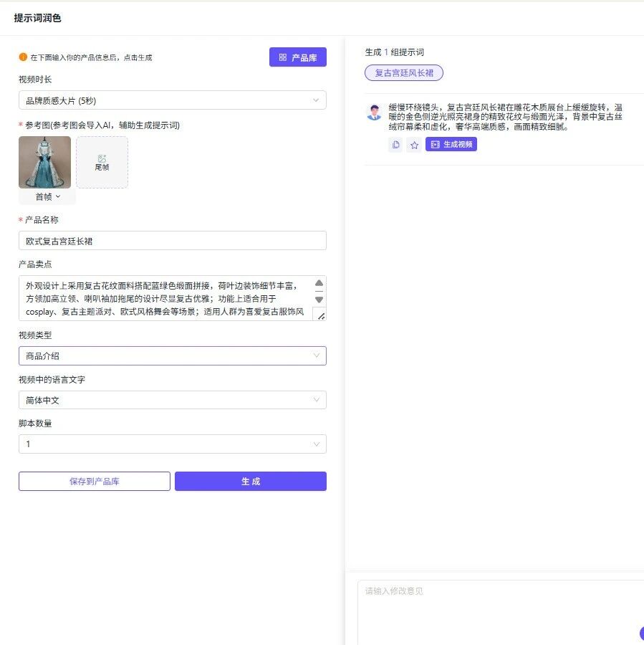Edit the 产品名称 field containing 欧式复古宫廷长裙
This screenshot has height=645, width=644.
(x=173, y=241)
